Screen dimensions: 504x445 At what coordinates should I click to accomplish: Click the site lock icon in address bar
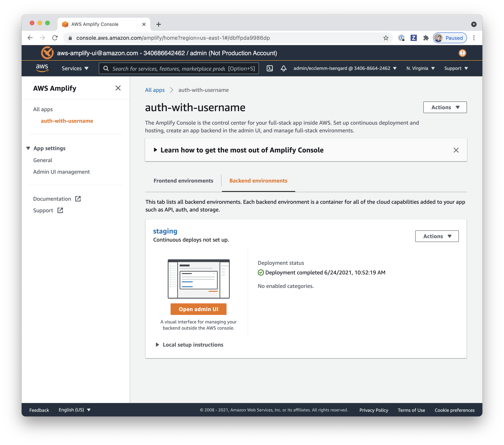[70, 38]
